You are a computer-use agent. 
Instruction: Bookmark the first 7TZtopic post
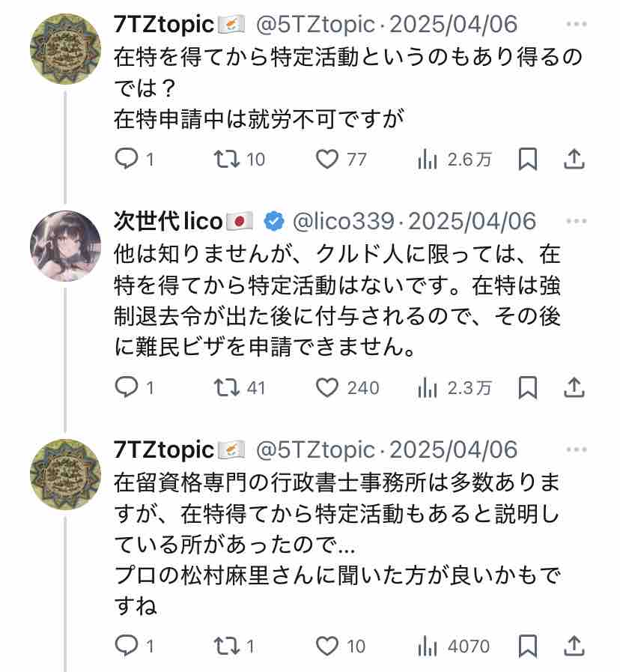(x=527, y=159)
